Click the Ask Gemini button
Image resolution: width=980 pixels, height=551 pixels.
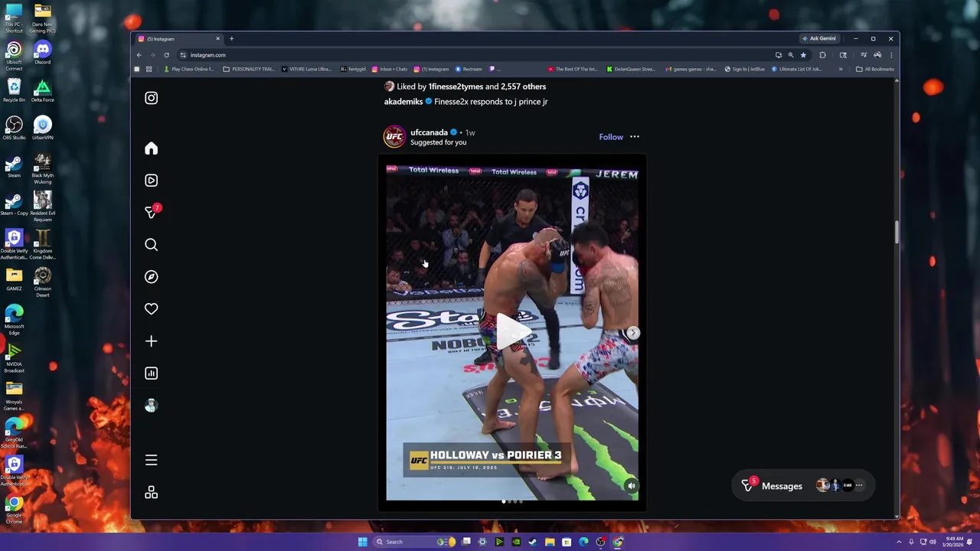(819, 38)
